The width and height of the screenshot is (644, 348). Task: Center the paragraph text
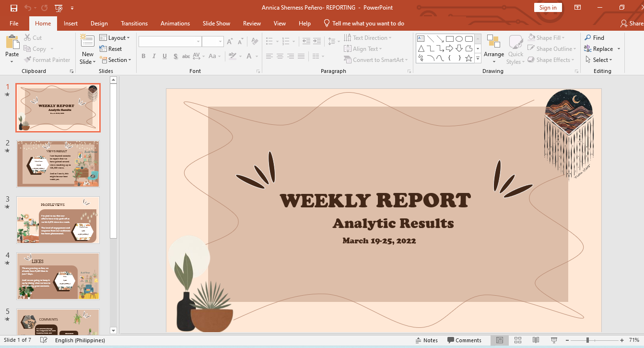click(280, 56)
